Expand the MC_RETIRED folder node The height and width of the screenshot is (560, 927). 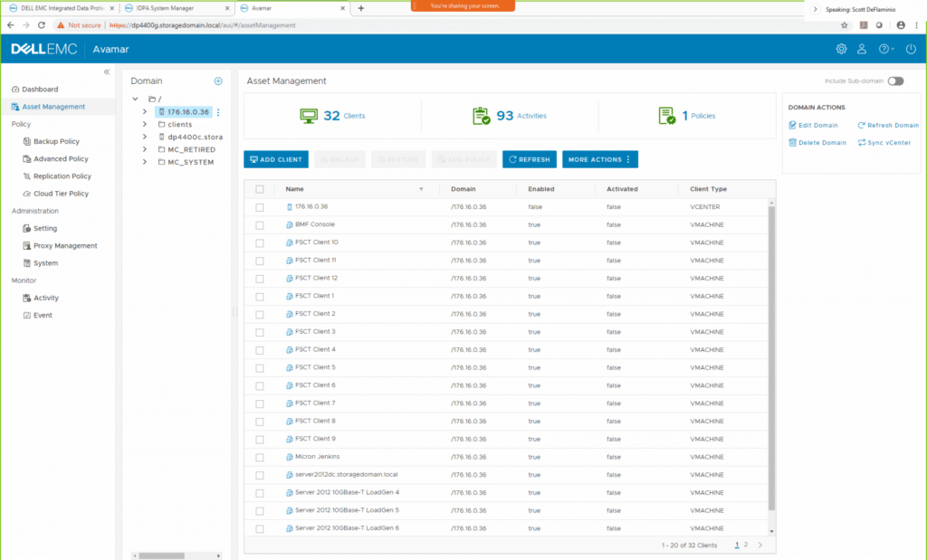(145, 149)
